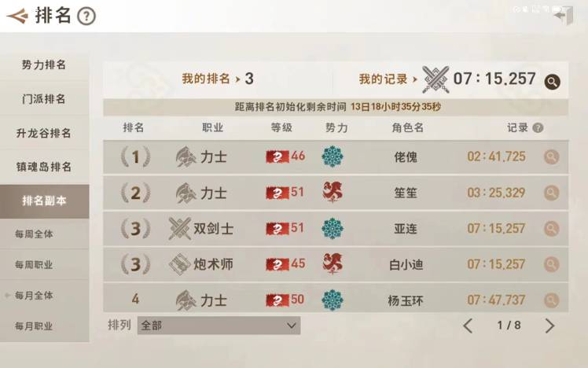Click the magnifier for 杨玉环's record
This screenshot has height=368, width=588.
tap(552, 300)
